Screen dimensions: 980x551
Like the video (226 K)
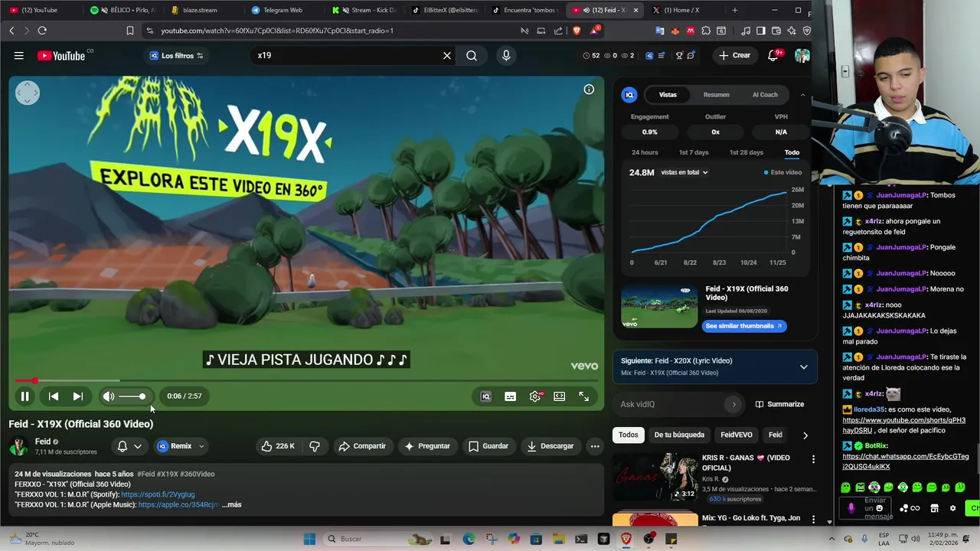(277, 446)
